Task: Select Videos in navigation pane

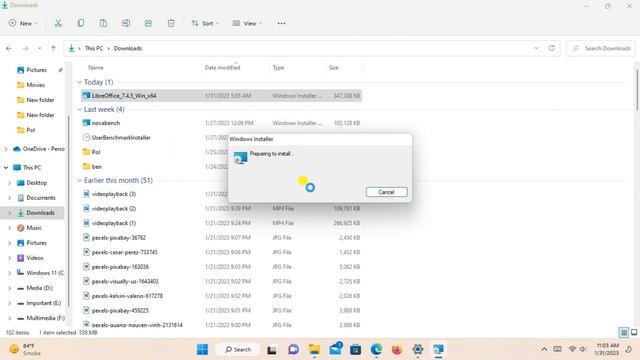Action: tap(35, 258)
